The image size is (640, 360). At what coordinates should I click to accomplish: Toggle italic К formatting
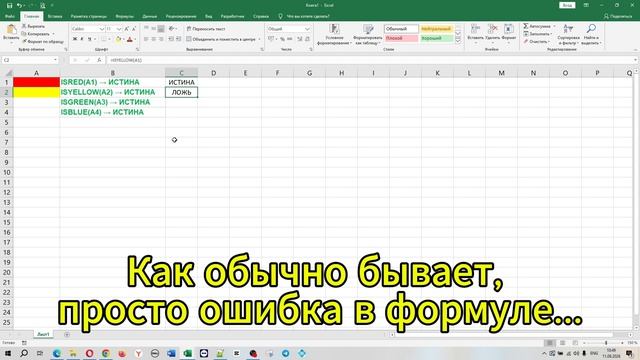[82, 39]
